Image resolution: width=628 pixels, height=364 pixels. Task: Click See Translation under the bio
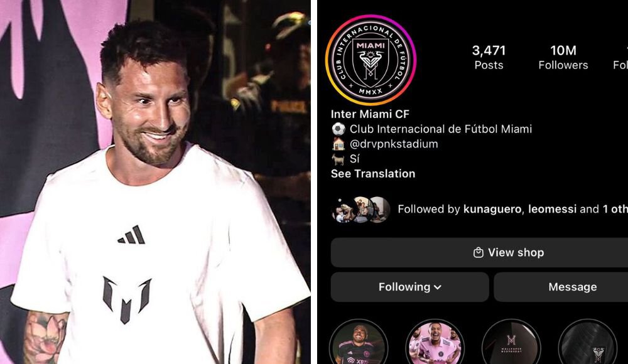[373, 174]
